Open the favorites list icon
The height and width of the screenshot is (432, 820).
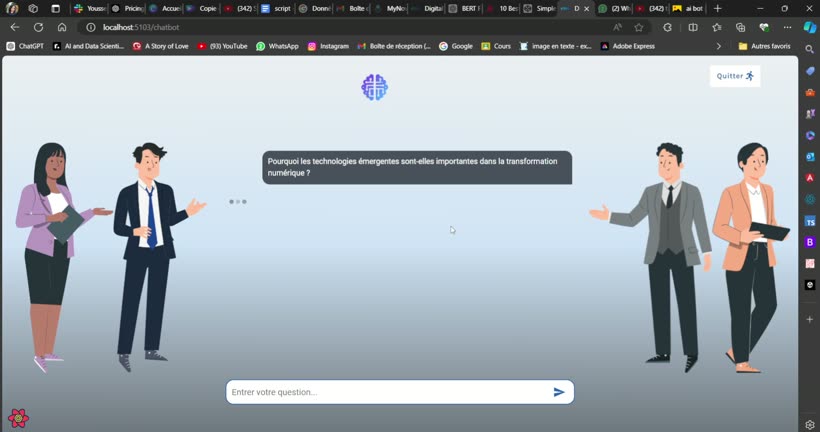[x=717, y=27]
